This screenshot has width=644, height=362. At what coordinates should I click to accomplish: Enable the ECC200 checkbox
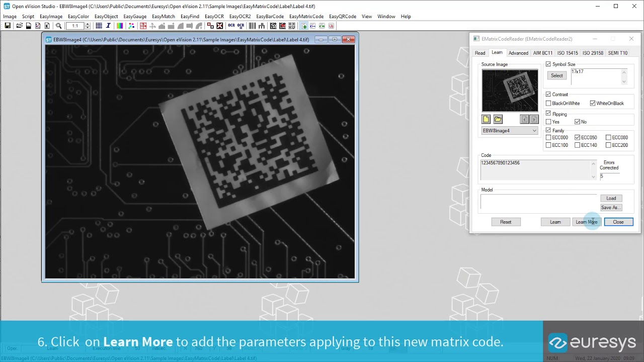tap(608, 145)
